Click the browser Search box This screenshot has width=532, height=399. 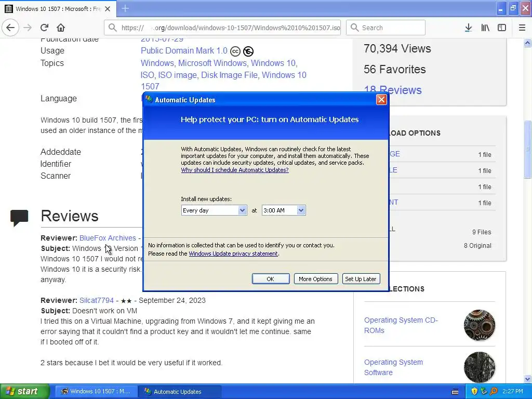386,28
